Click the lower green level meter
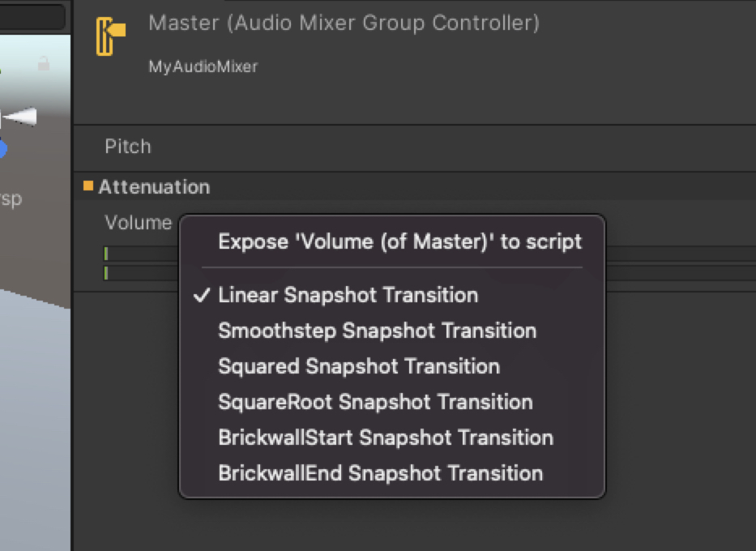 point(106,273)
